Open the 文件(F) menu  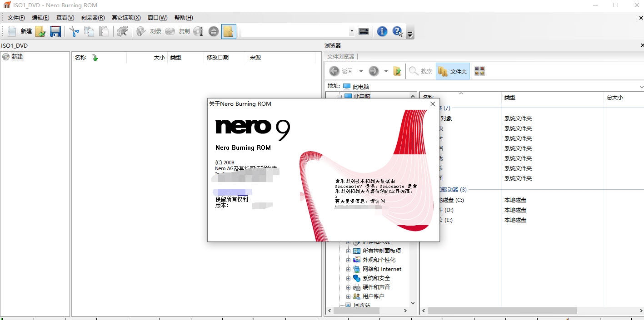[x=16, y=18]
